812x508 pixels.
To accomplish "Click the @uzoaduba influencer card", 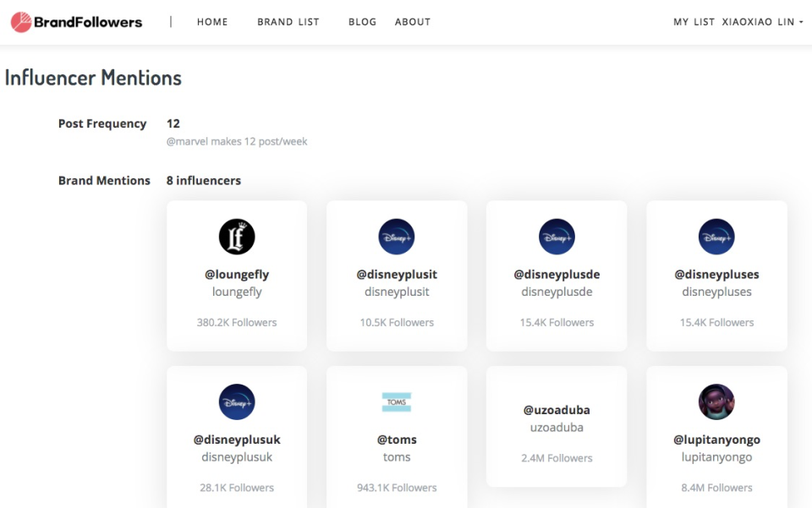I will point(556,427).
